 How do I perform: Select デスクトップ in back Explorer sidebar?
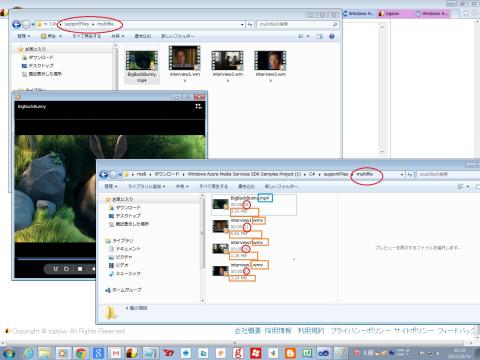[x=41, y=65]
